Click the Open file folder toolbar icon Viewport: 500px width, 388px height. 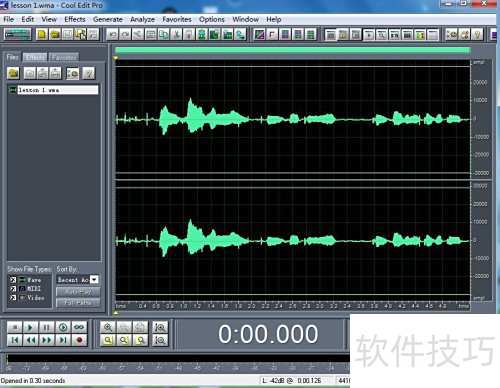pos(55,34)
